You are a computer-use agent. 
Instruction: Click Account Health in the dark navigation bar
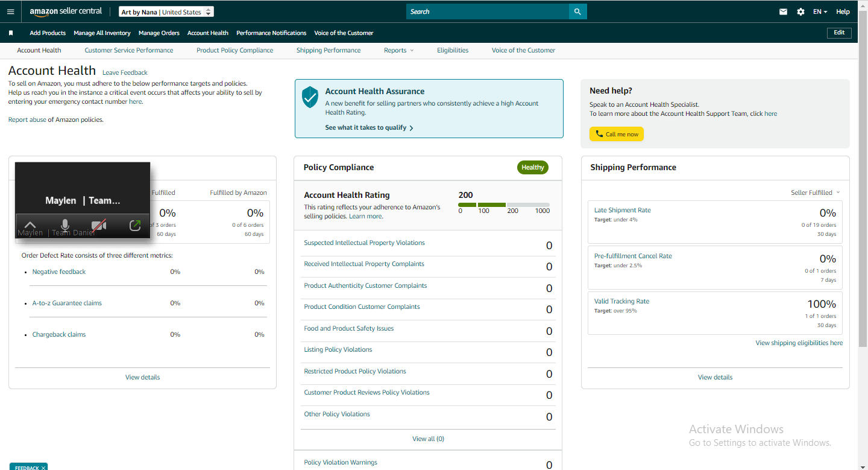[x=208, y=33]
